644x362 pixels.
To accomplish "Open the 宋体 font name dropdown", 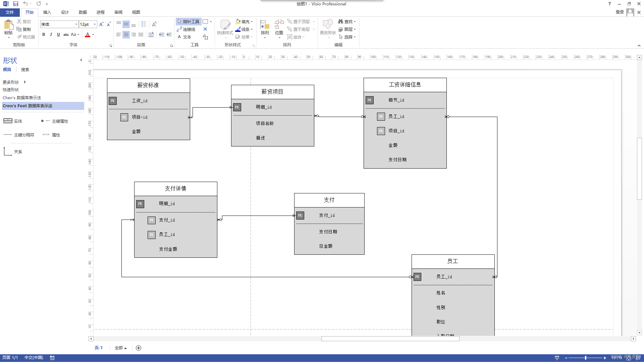I will [x=76, y=24].
